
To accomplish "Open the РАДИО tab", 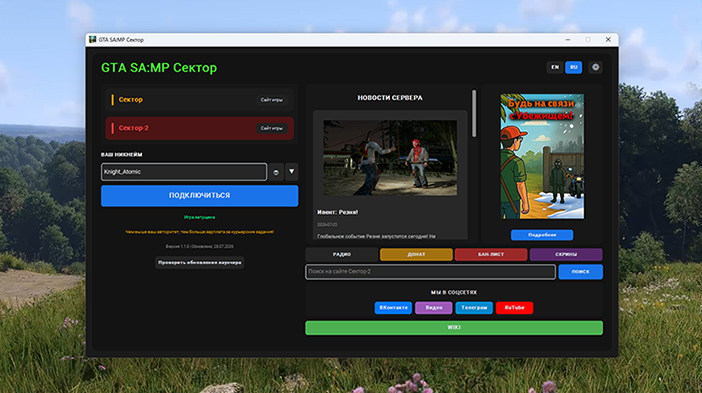I will pyautogui.click(x=342, y=254).
